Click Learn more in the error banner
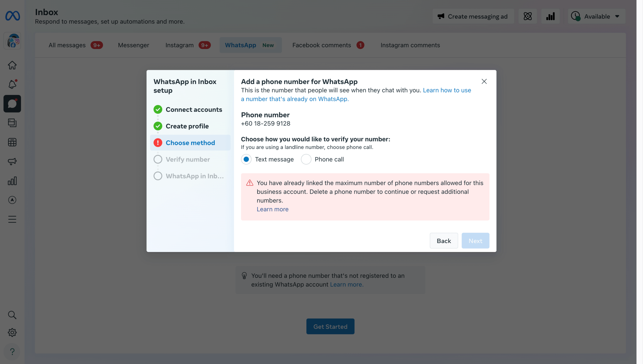The image size is (643, 364). point(272,209)
